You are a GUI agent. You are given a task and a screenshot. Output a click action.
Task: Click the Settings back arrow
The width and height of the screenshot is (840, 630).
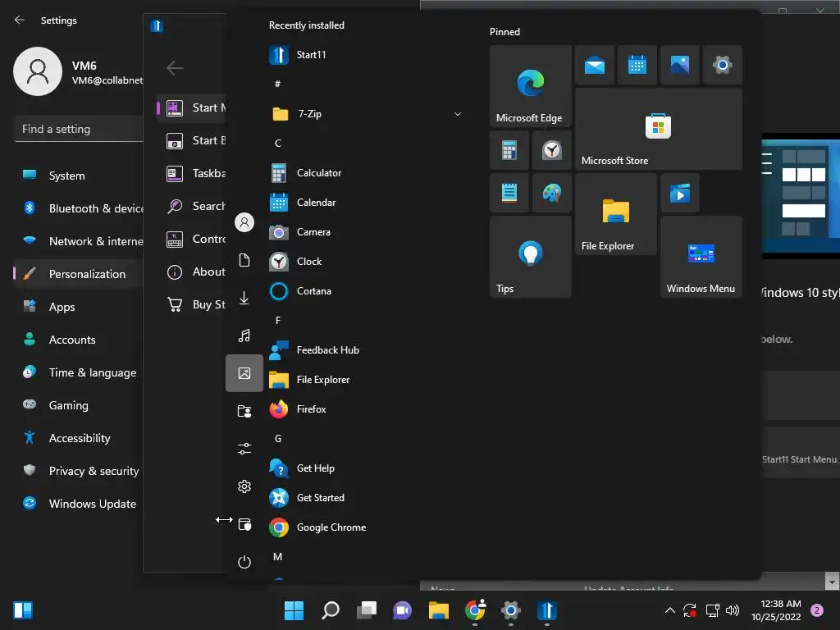20,20
